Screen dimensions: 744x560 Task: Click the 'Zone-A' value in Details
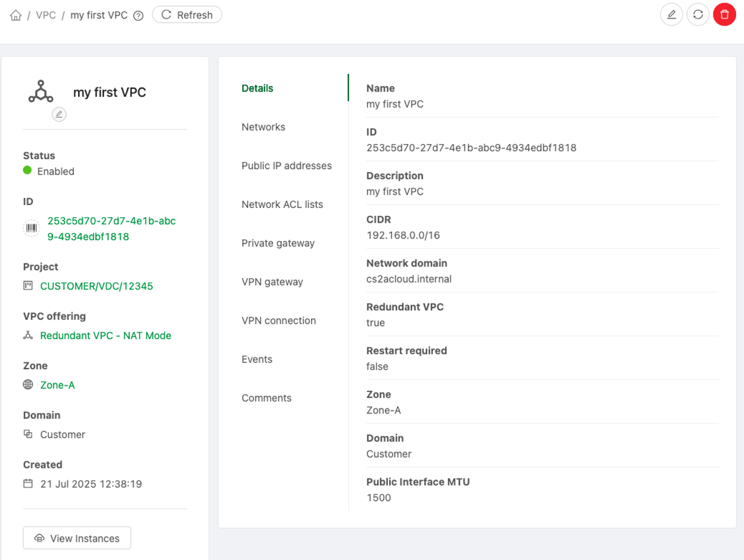coord(384,411)
